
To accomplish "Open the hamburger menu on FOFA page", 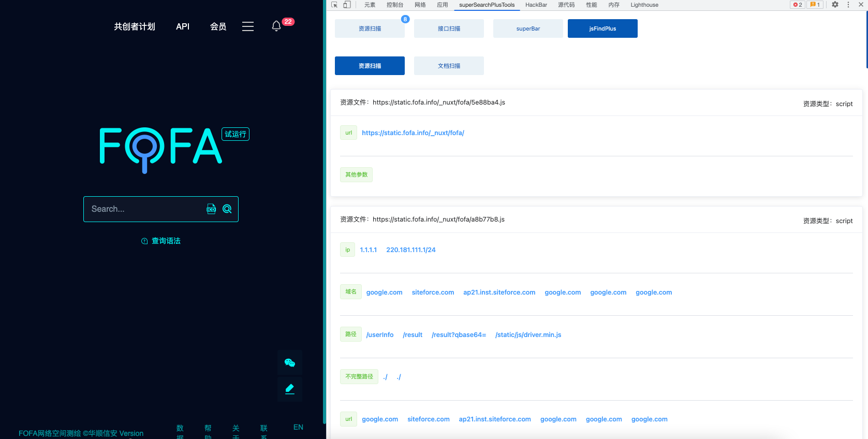I will (248, 26).
